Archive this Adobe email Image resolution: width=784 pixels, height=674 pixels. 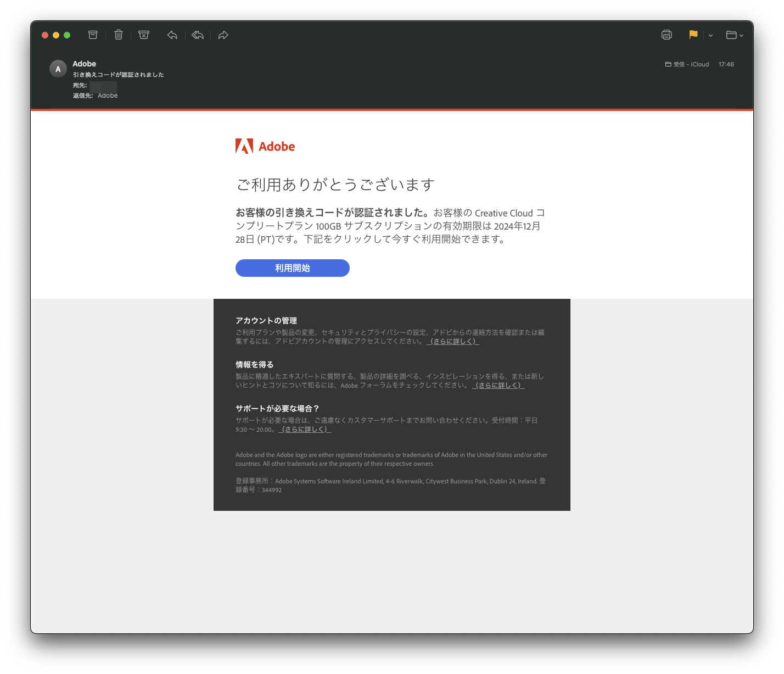click(93, 35)
